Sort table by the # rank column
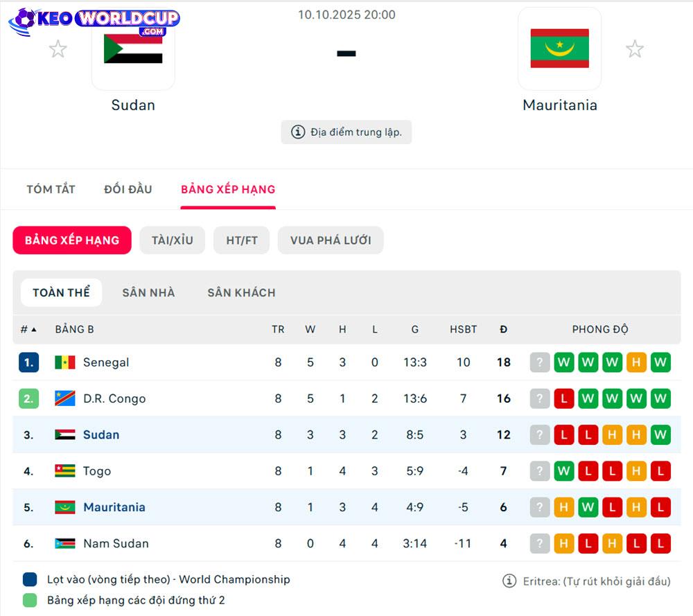693x616 pixels. pos(28,329)
